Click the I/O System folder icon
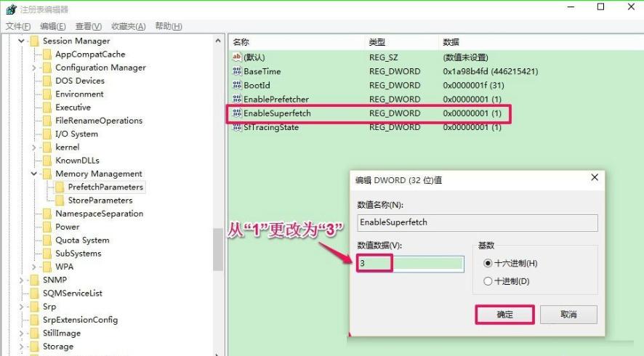The width and height of the screenshot is (644, 356). pyautogui.click(x=48, y=134)
